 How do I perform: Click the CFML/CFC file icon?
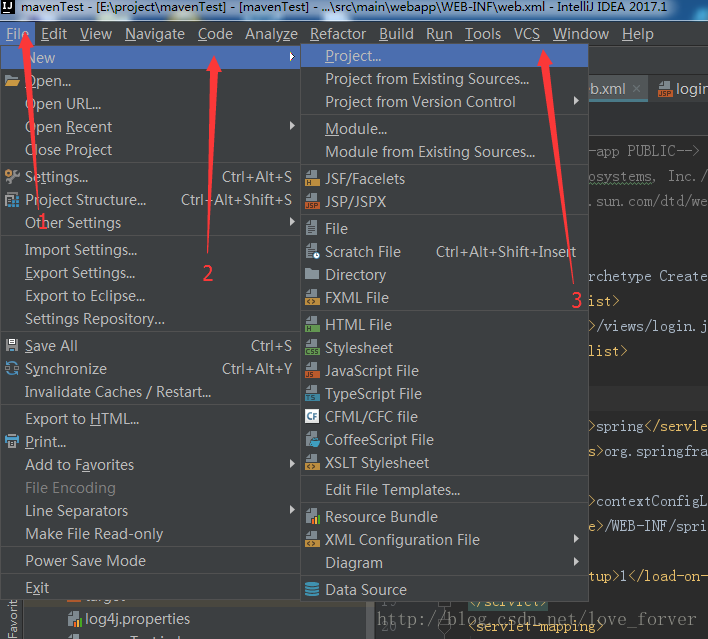312,416
